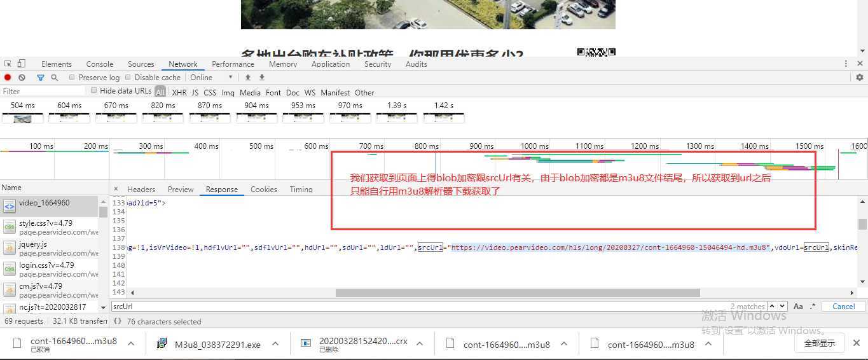Open DevTools more options menu
The width and height of the screenshot is (868, 360).
click(846, 64)
